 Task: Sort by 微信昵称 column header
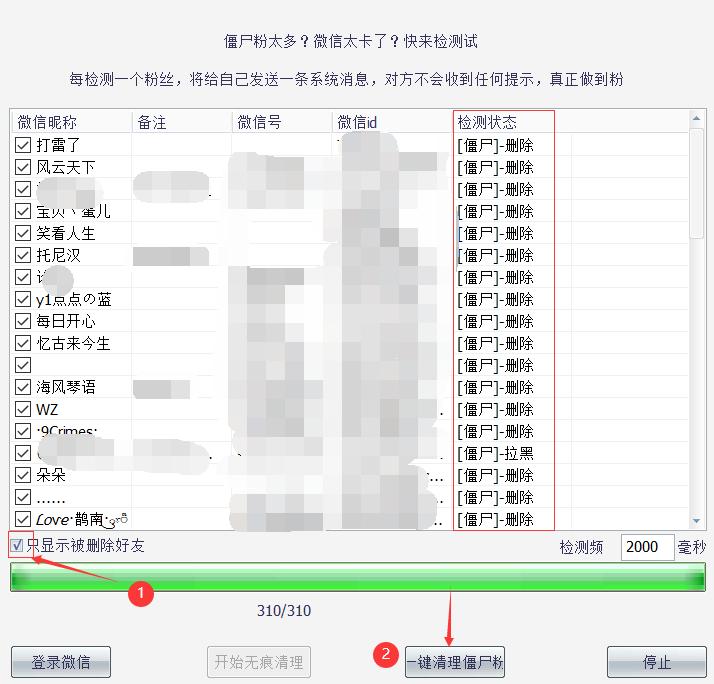coord(71,122)
